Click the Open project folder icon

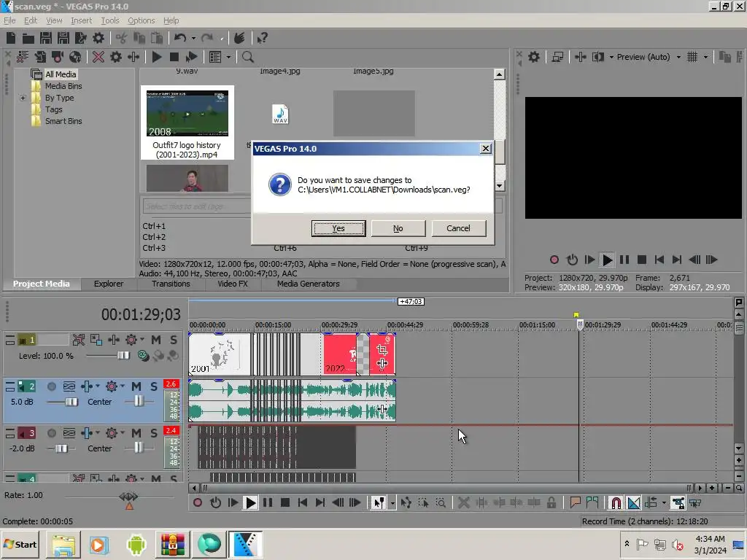(x=28, y=38)
